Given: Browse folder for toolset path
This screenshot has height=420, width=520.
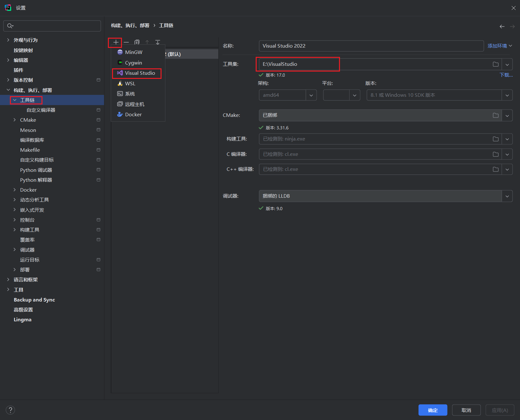Looking at the screenshot, I should tap(495, 64).
